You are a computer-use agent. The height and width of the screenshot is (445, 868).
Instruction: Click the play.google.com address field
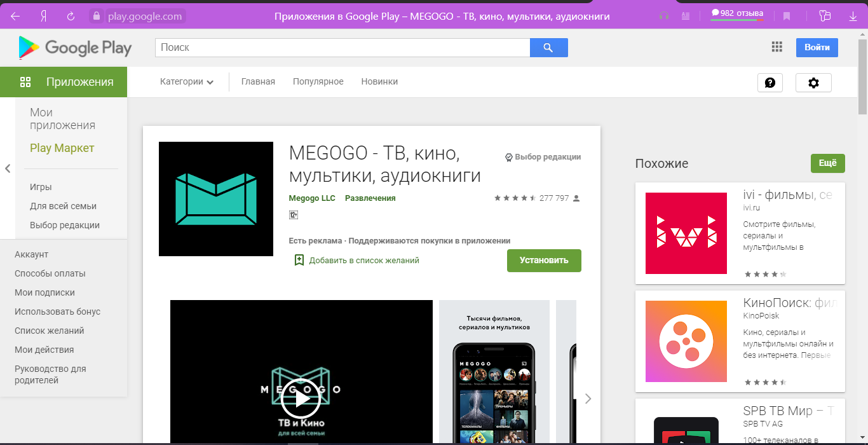[145, 17]
